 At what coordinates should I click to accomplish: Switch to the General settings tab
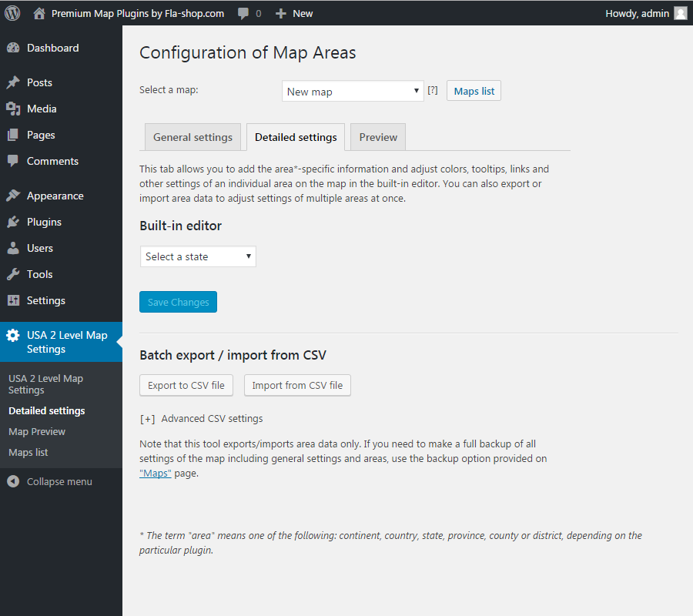[192, 137]
